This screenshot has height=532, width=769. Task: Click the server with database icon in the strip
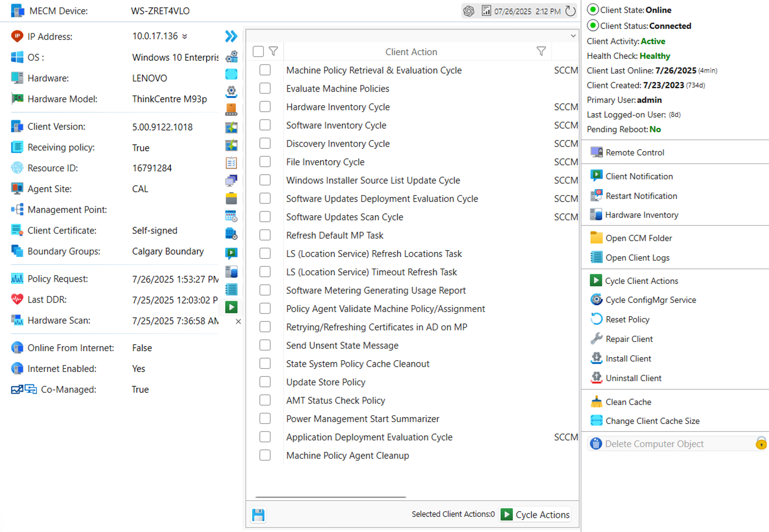pyautogui.click(x=231, y=272)
